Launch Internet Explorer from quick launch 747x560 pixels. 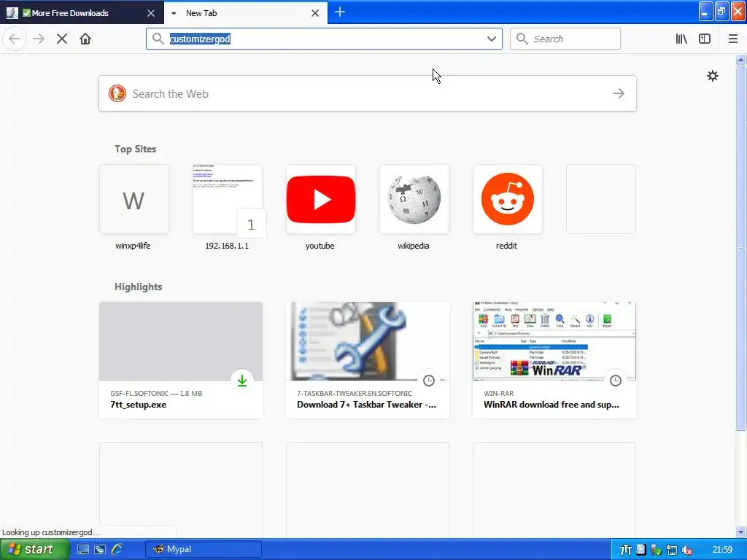tap(117, 550)
